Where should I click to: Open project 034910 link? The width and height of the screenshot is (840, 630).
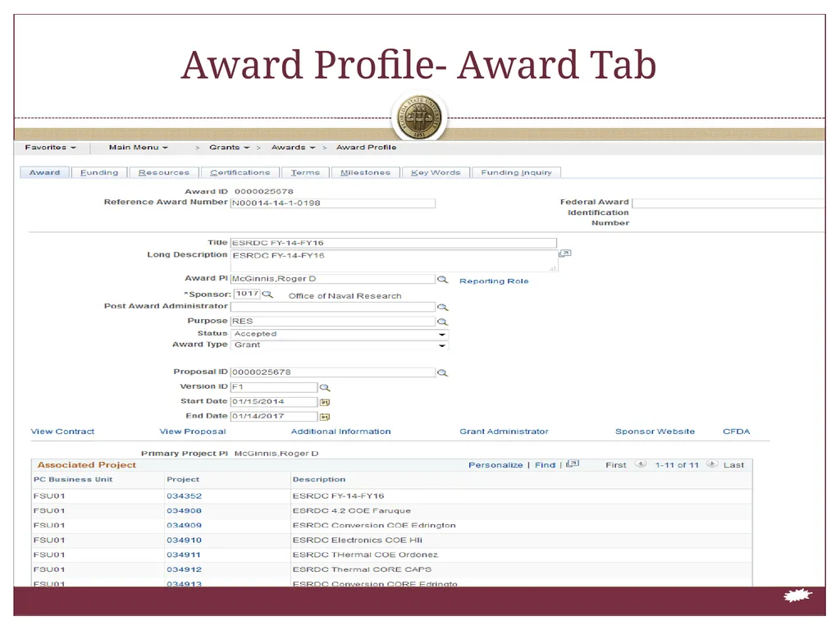(185, 540)
